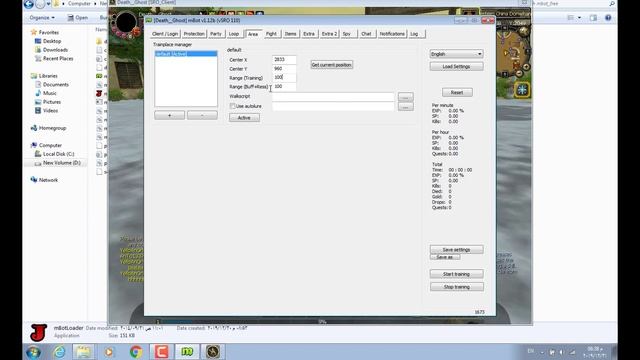Select Desktop in Explorer favorites
The width and height of the screenshot is (640, 360).
tap(52, 41)
